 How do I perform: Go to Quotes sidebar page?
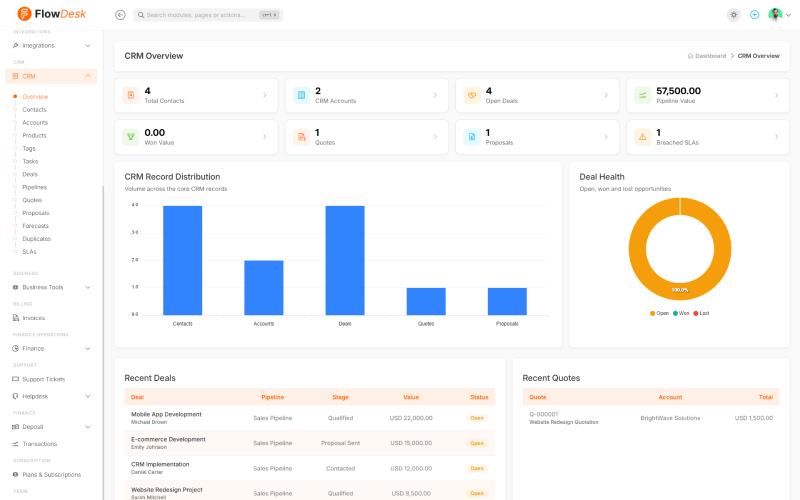click(32, 200)
